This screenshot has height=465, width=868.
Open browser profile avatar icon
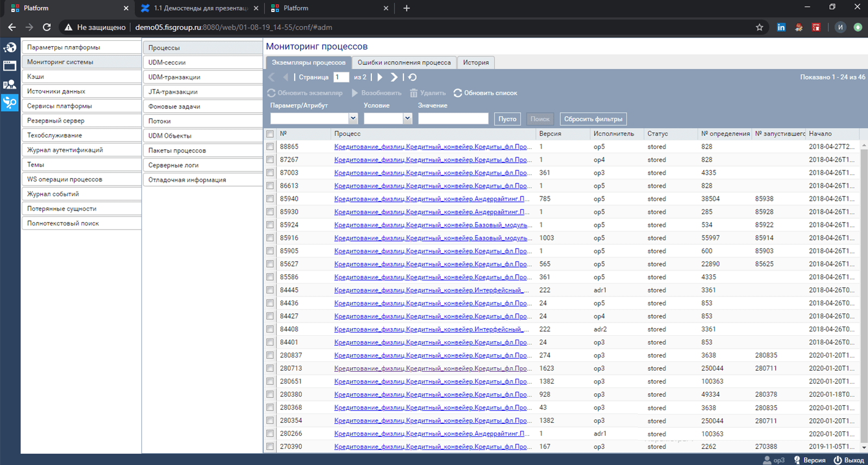[x=840, y=27]
